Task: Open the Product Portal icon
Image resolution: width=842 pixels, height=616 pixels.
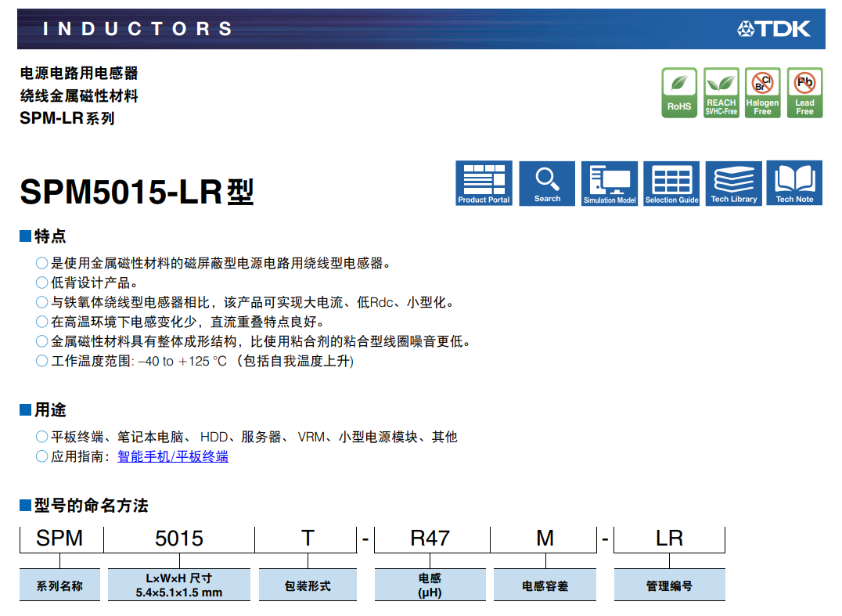Action: pos(484,183)
